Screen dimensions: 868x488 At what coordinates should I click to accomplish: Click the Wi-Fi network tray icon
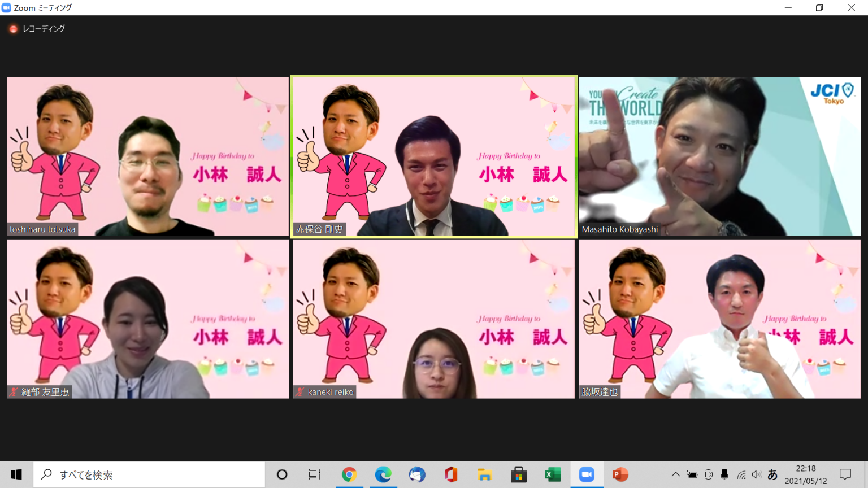pos(741,474)
